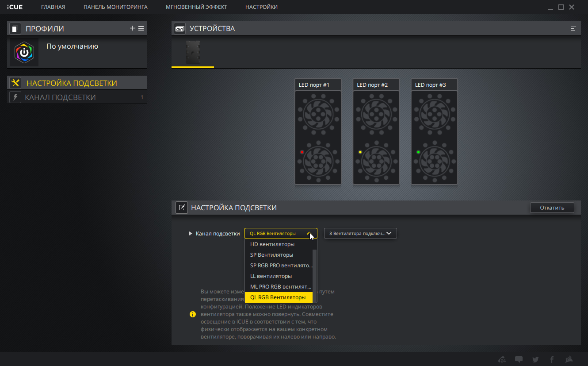Add a new profile with the plus icon
The image size is (588, 366).
click(132, 28)
